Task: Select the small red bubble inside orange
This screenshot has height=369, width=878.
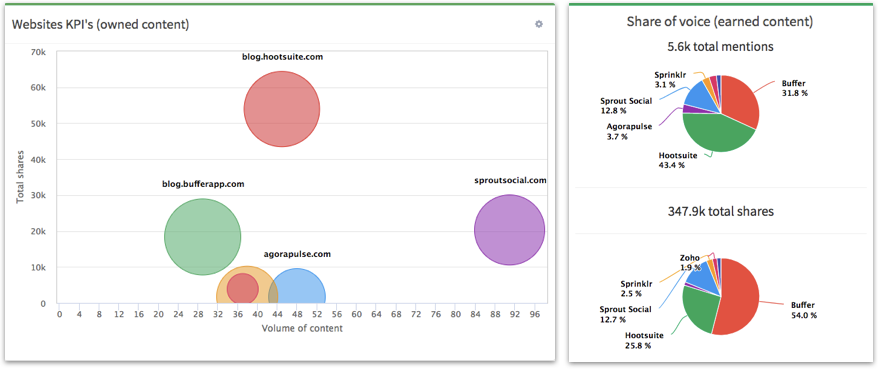Action: tap(242, 288)
